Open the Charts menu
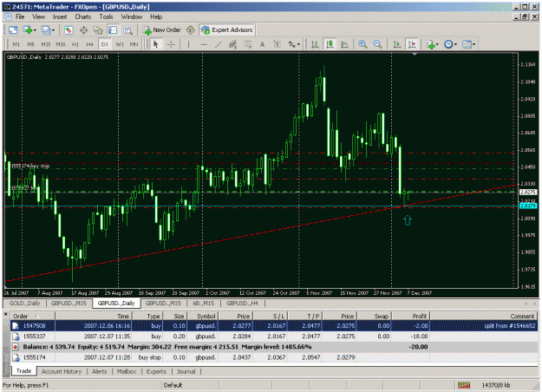The width and height of the screenshot is (542, 392). click(x=83, y=16)
